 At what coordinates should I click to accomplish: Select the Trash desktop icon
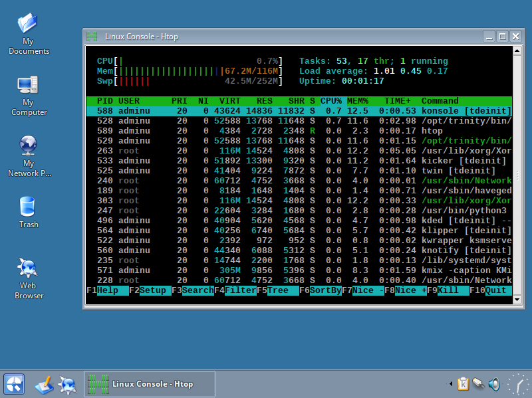pos(28,212)
